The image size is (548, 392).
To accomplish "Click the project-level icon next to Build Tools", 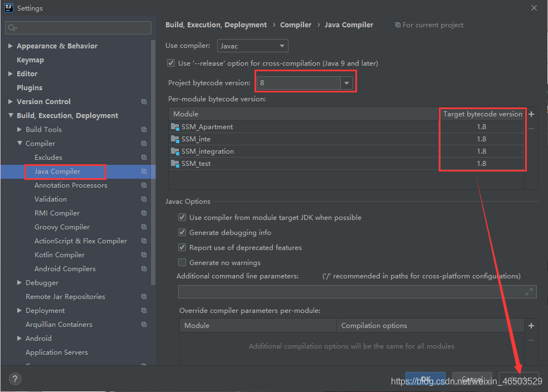I will (144, 130).
